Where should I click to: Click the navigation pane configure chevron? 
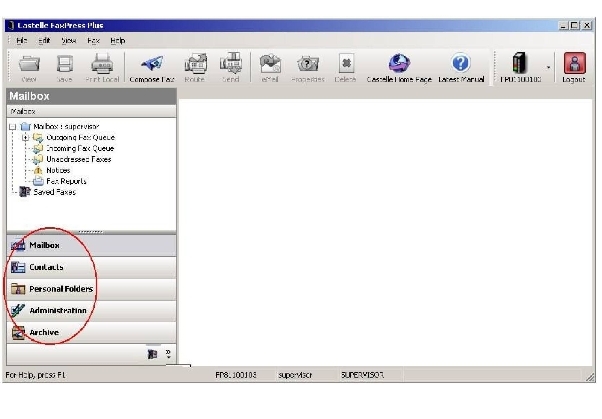click(x=168, y=354)
